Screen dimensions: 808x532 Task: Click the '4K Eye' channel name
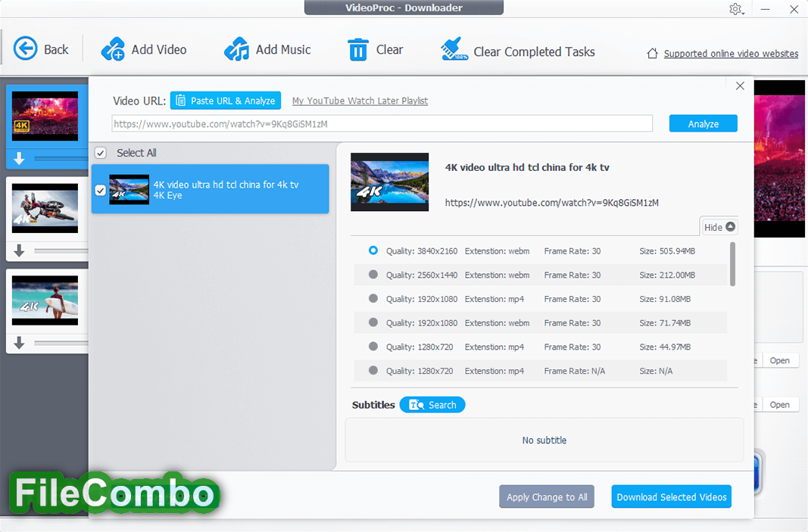point(167,196)
